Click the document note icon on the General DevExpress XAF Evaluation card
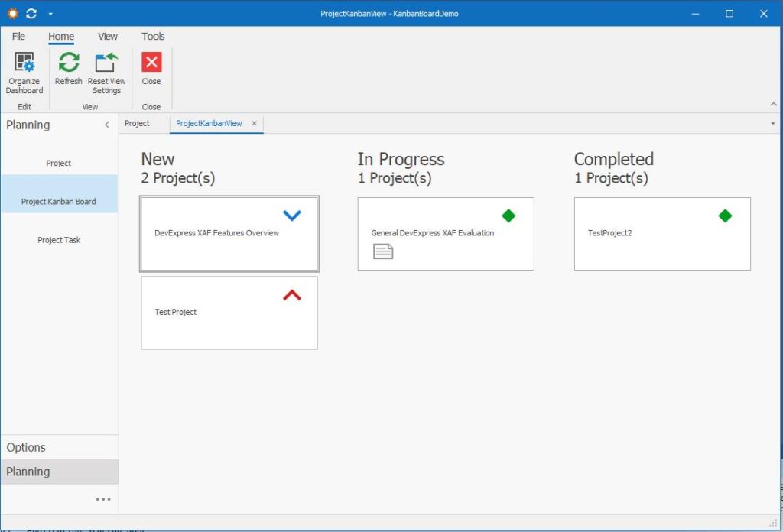The height and width of the screenshot is (532, 783). [x=383, y=251]
